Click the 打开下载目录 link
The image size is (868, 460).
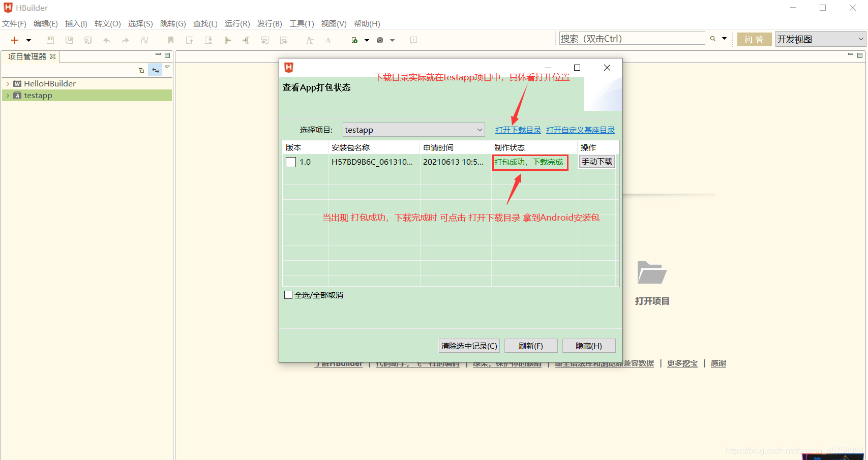coord(518,130)
